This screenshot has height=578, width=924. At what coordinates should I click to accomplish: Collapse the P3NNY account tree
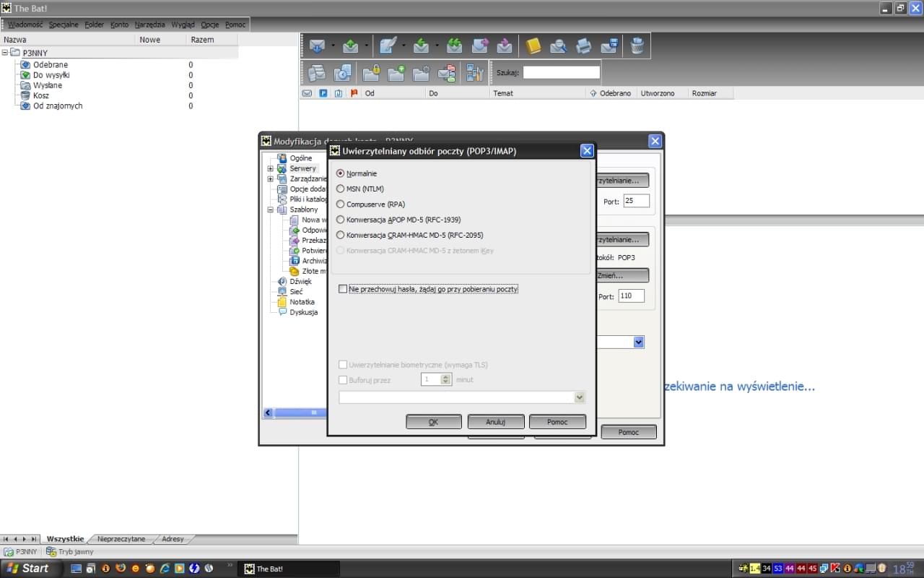click(5, 52)
